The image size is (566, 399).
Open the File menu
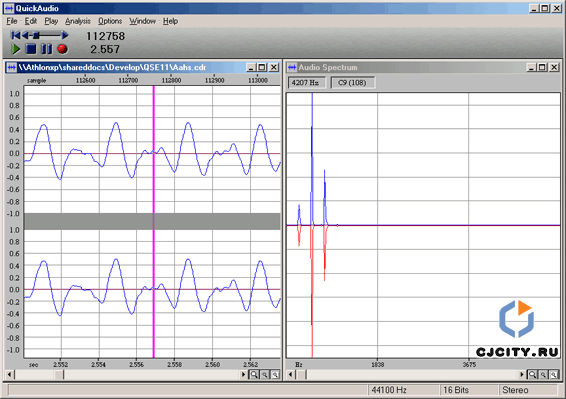tap(12, 21)
